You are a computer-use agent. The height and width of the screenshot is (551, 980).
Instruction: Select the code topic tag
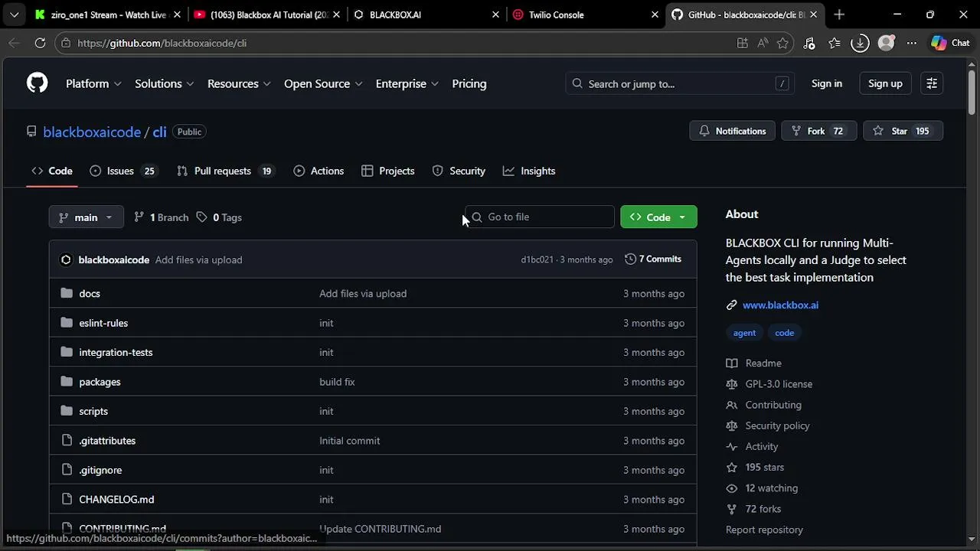[x=784, y=333]
